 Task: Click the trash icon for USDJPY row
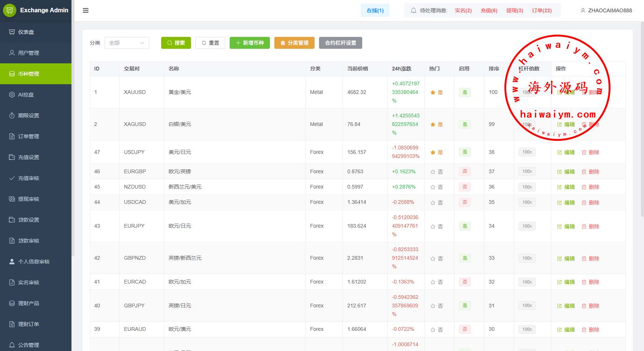pos(584,152)
